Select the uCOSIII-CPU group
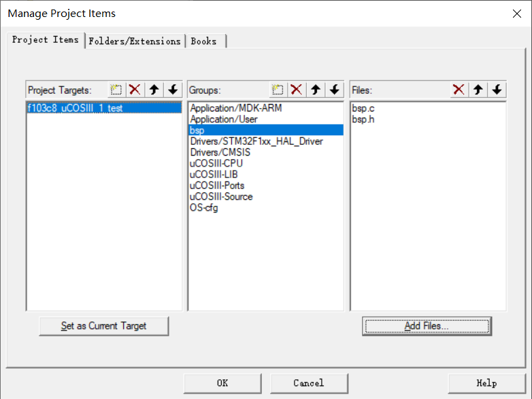Viewport: 532px width, 399px height. [266, 163]
